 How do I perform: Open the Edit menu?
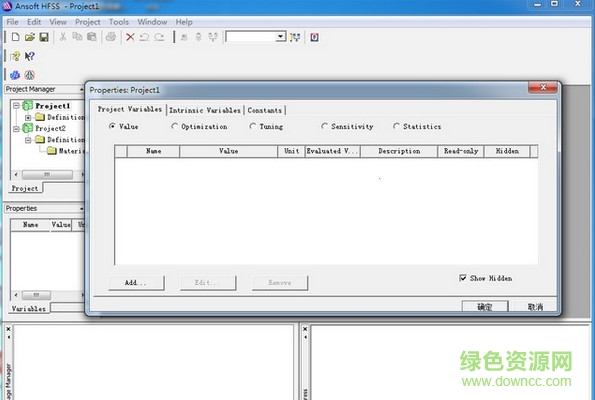[34, 22]
